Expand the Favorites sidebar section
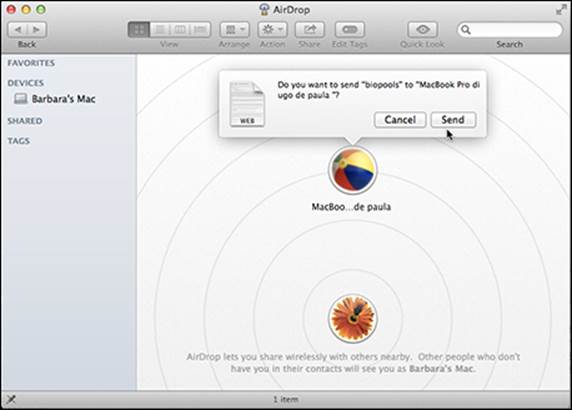Viewport: 572px width, 410px height. click(31, 63)
